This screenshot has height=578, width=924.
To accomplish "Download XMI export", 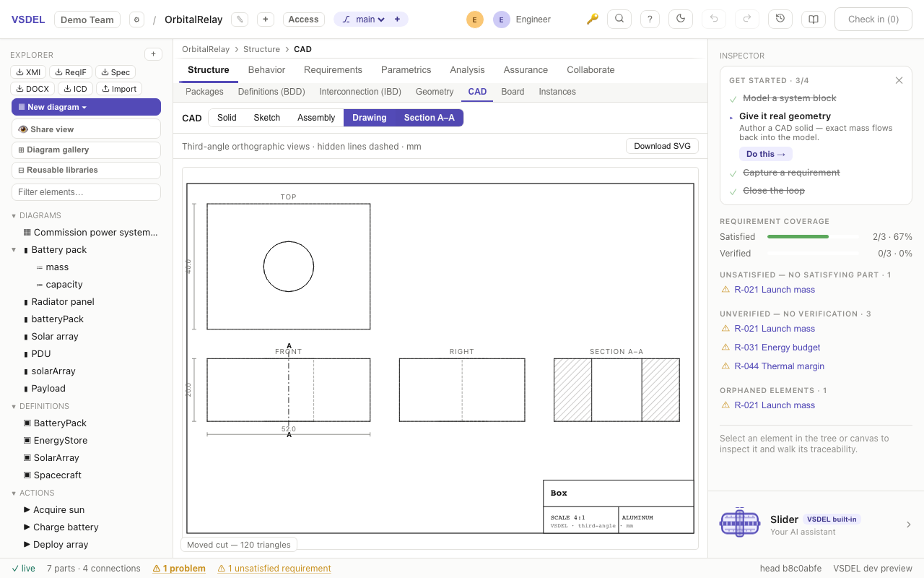I will click(x=28, y=72).
